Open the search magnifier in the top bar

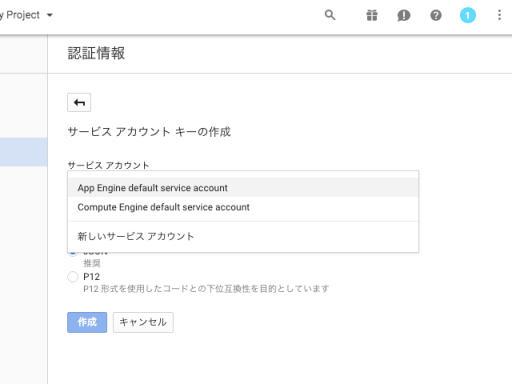tap(330, 15)
